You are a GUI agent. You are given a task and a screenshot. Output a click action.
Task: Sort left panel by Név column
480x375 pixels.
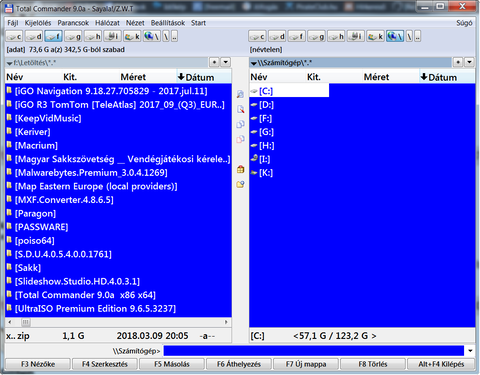coord(34,77)
